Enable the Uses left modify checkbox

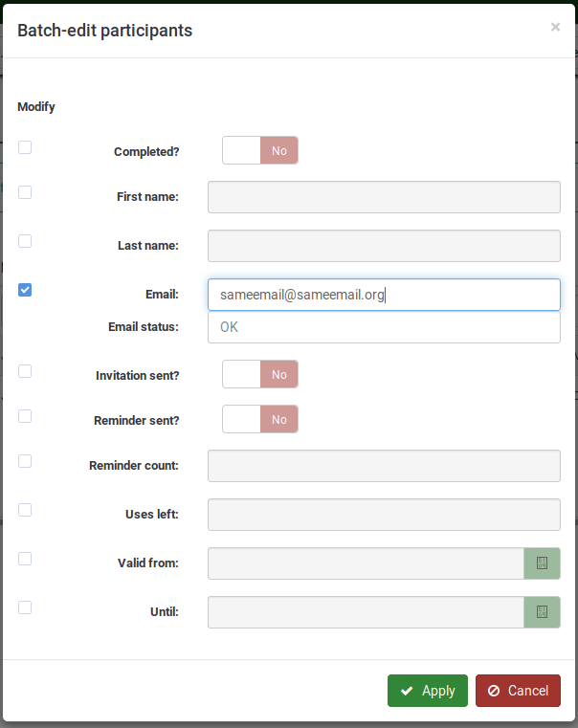[x=25, y=510]
